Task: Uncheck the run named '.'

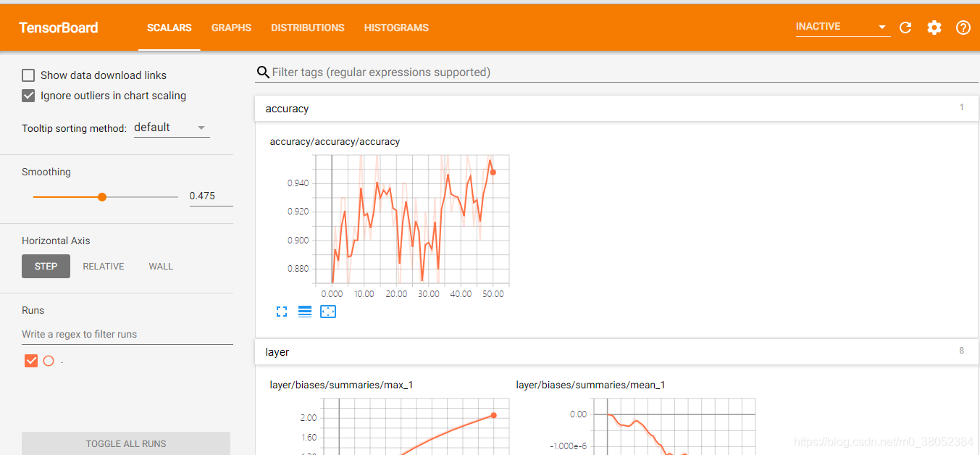Action: click(30, 360)
